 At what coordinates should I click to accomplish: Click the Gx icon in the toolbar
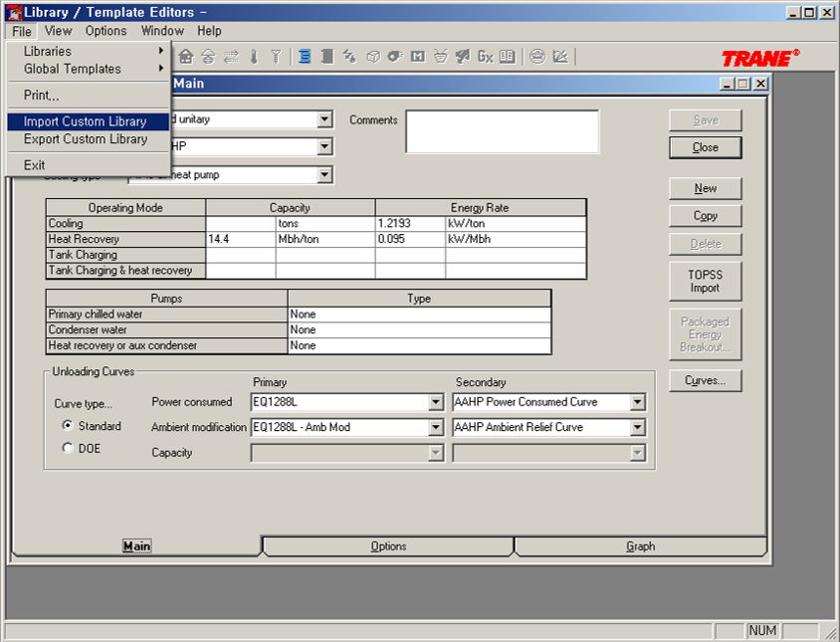pyautogui.click(x=485, y=57)
